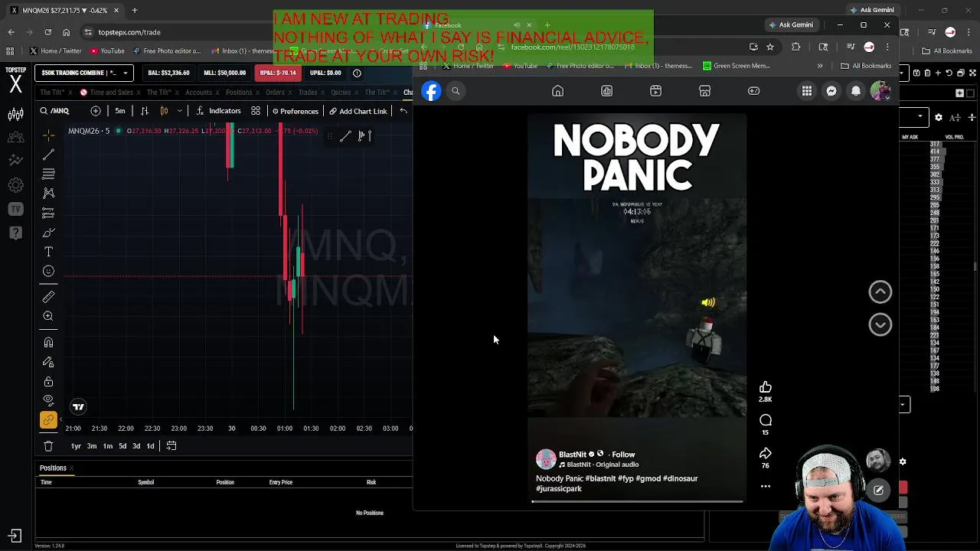Expand the $50K Trading Combine account dropdown
The width and height of the screenshot is (980, 551).
pyautogui.click(x=84, y=73)
